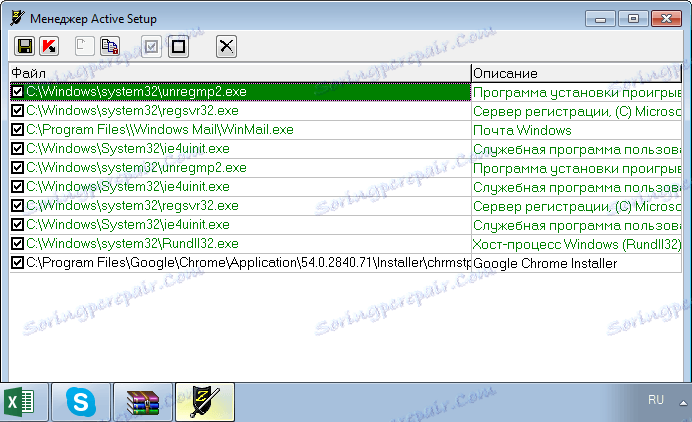Click the uncheck-all empty square icon

click(x=178, y=46)
